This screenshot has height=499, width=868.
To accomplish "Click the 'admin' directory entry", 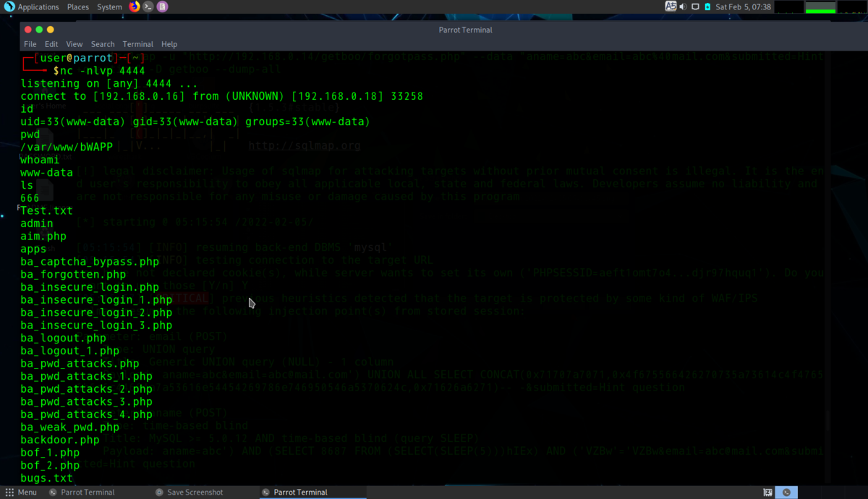I will click(37, 223).
